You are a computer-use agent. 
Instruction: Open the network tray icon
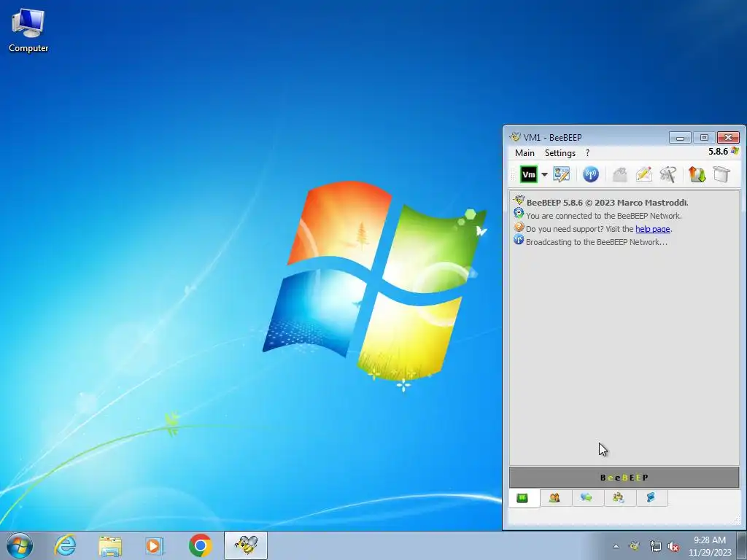click(656, 547)
